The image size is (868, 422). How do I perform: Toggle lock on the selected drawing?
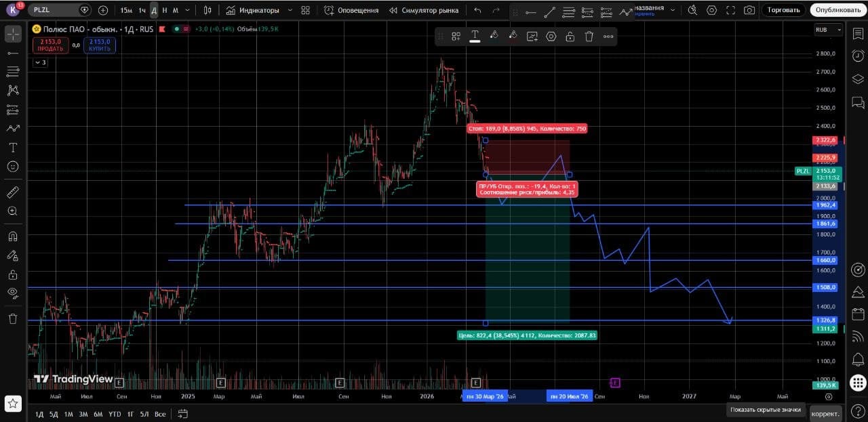[570, 37]
